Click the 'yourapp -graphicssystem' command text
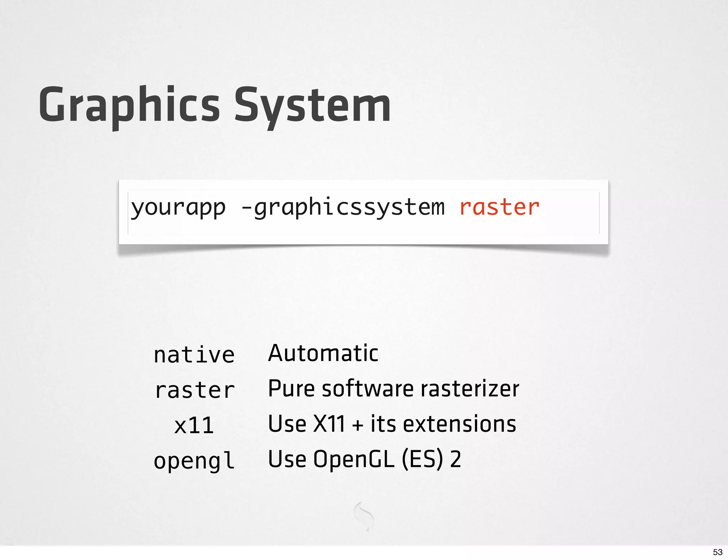This screenshot has width=728, height=560. [288, 208]
